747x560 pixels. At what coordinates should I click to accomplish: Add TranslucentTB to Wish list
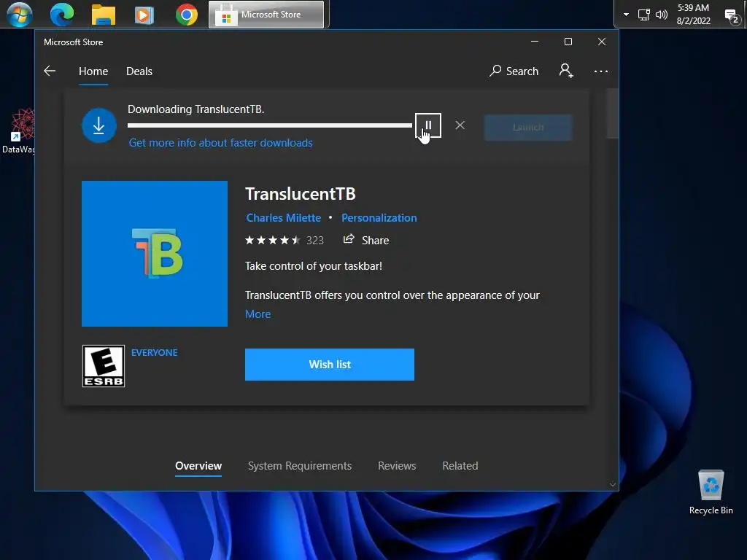click(330, 365)
